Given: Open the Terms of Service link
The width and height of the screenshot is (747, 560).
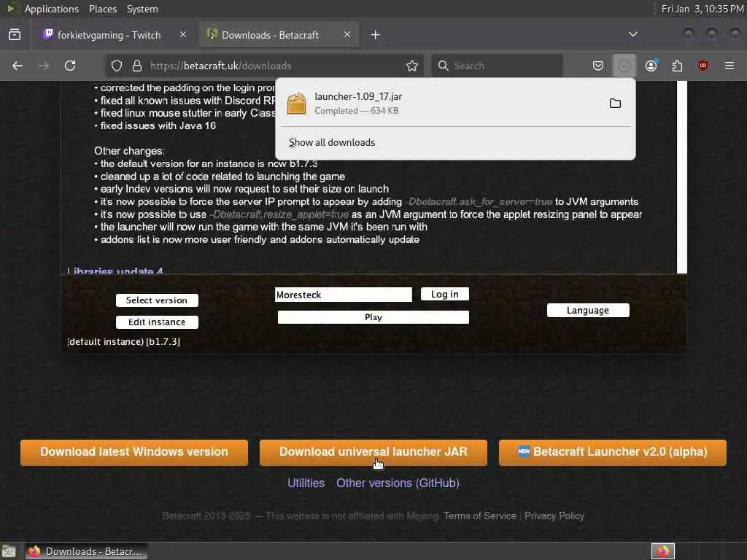Looking at the screenshot, I should tap(480, 516).
